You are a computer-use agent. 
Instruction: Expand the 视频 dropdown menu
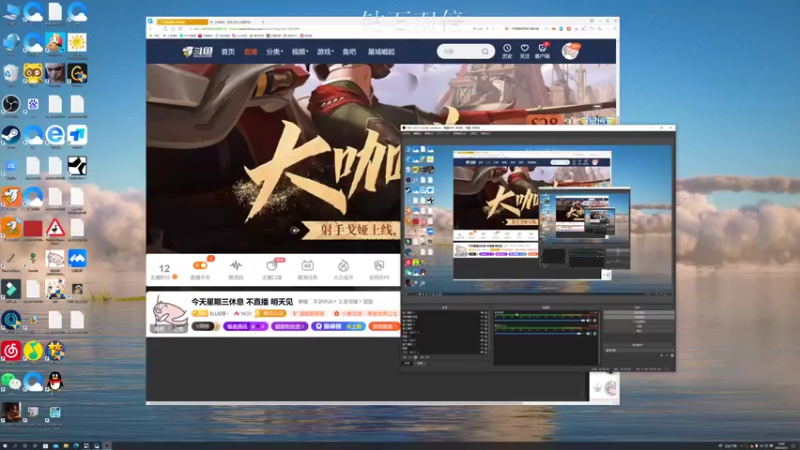[299, 52]
